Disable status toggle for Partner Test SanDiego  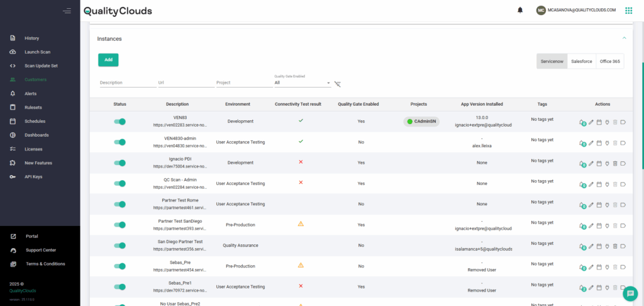[x=119, y=225]
